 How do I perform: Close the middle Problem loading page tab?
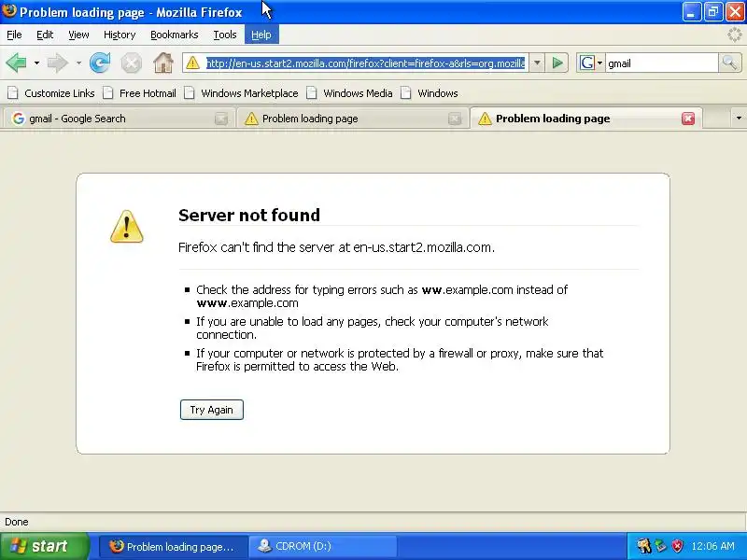455,119
